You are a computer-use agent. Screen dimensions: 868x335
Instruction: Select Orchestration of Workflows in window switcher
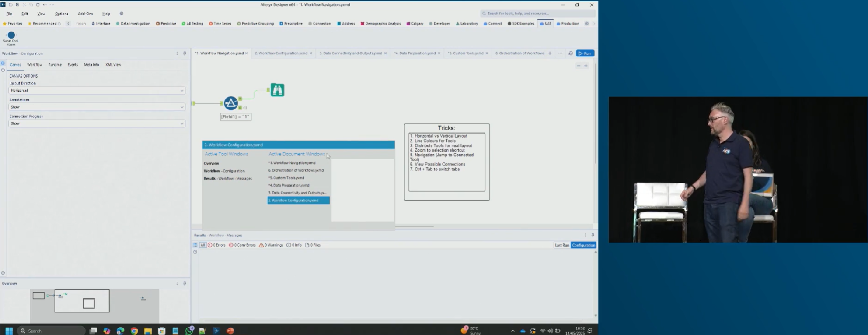pos(296,170)
